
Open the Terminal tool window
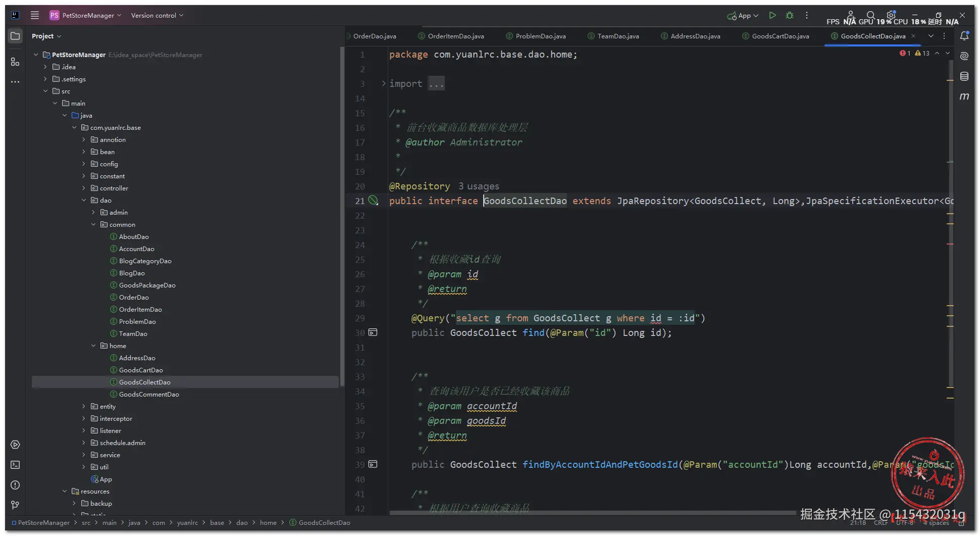(x=15, y=465)
